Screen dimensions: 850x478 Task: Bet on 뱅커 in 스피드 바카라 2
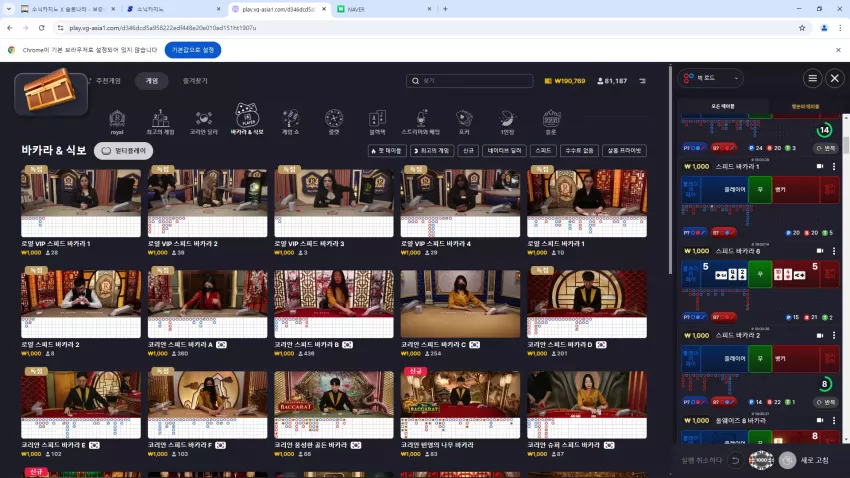[795, 359]
